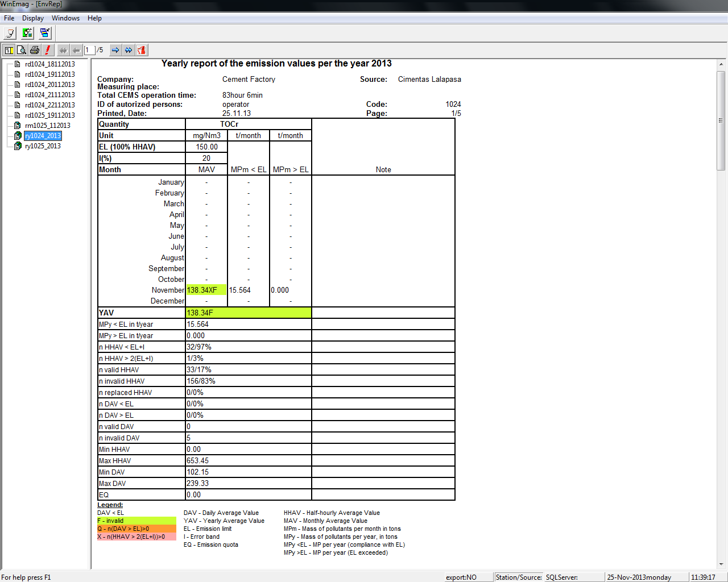
Task: Go to next page blue arrow
Action: (x=115, y=50)
